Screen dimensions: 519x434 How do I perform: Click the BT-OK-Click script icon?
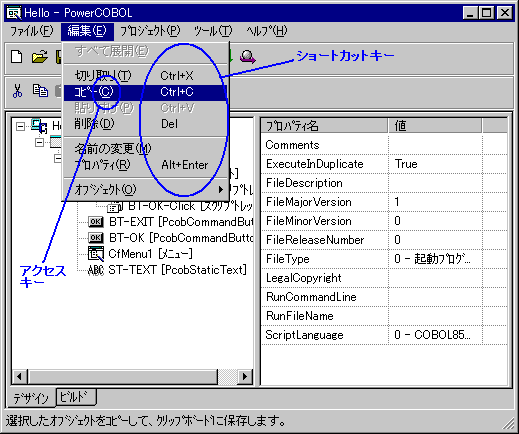[x=114, y=207]
